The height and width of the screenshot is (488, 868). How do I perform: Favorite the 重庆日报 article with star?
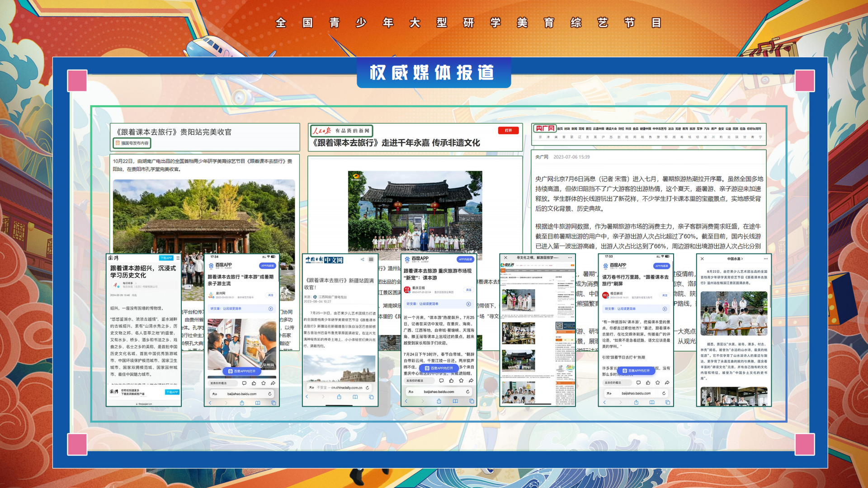pyautogui.click(x=462, y=380)
